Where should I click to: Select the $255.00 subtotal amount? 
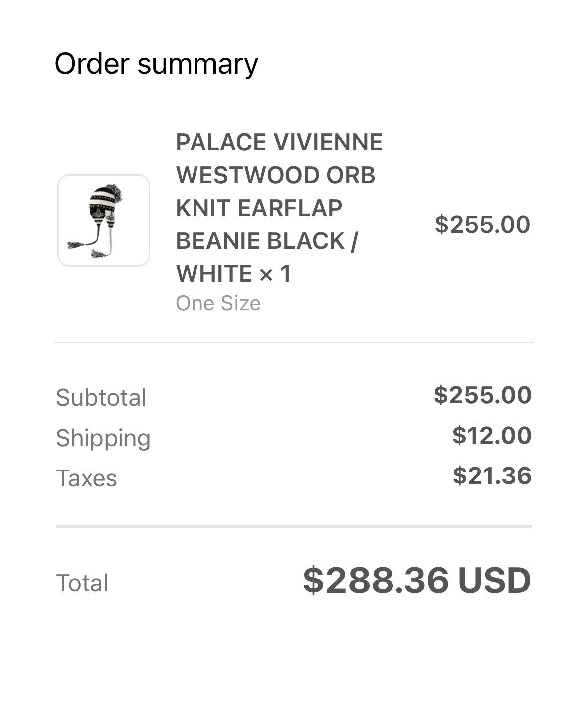coord(483,395)
